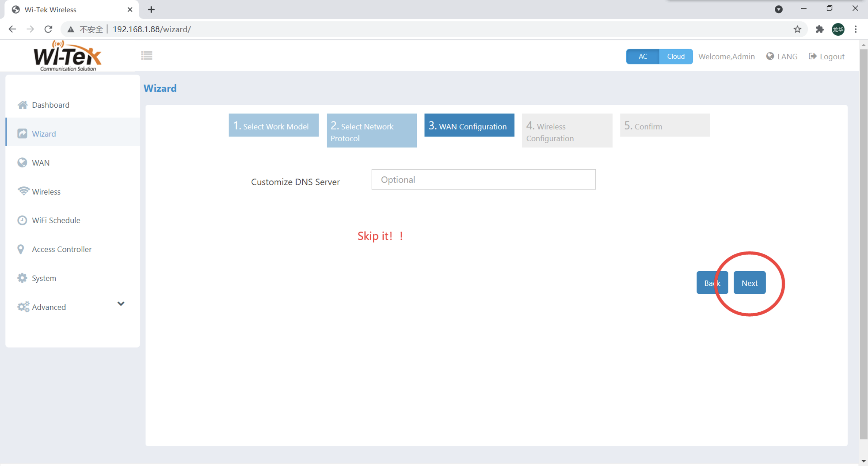Open Wireless settings via wifi icon
The image size is (868, 466).
(x=23, y=191)
